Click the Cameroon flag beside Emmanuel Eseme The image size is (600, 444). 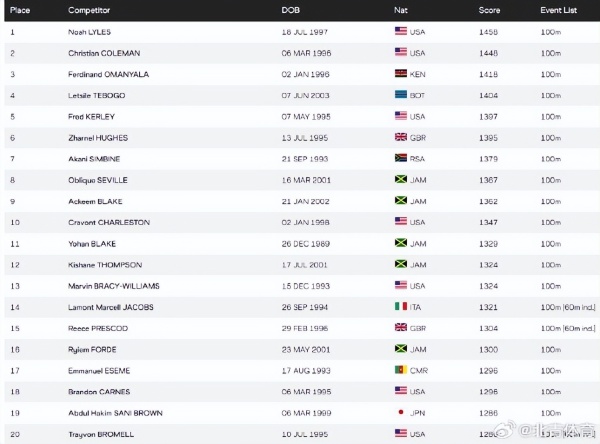(401, 370)
